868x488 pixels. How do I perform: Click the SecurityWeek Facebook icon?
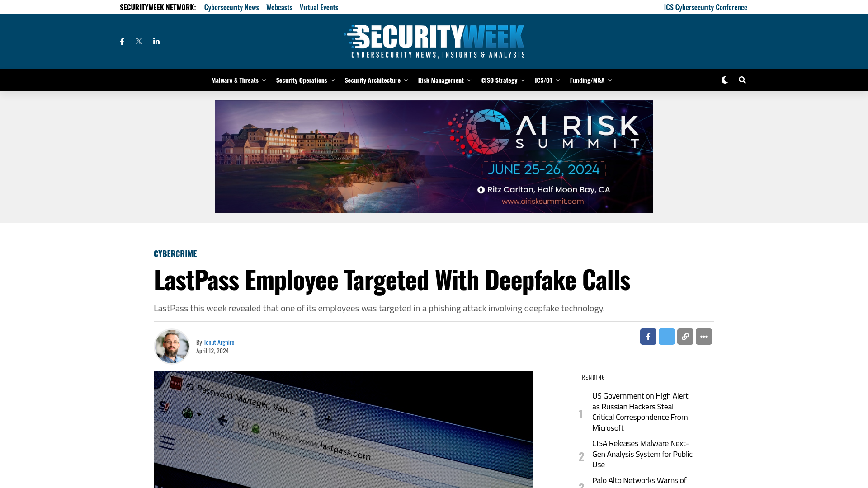click(122, 41)
